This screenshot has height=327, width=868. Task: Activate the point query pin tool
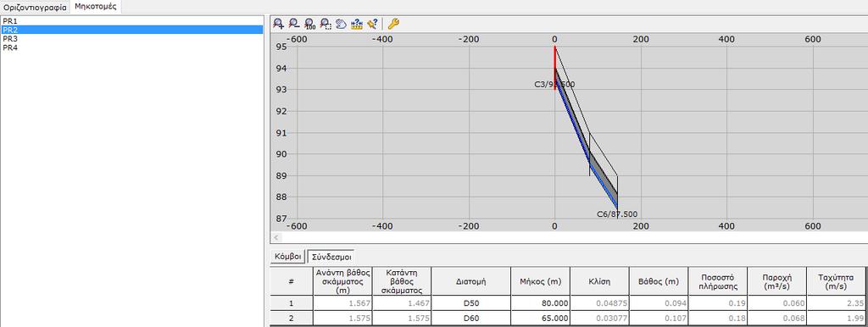point(372,24)
